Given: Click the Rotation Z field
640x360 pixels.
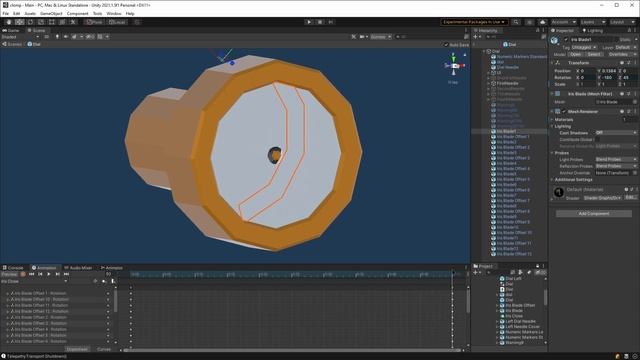Looking at the screenshot, I should [x=630, y=78].
